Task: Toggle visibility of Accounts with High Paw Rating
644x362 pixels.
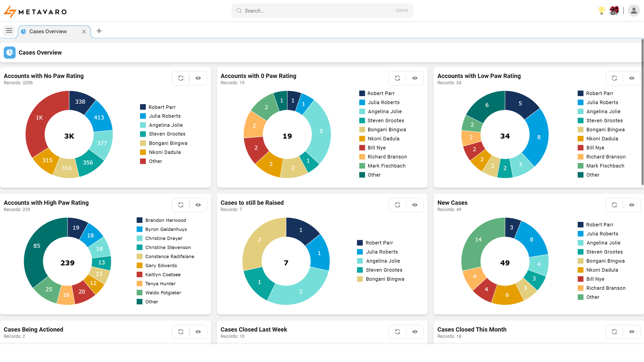Action: [x=198, y=205]
